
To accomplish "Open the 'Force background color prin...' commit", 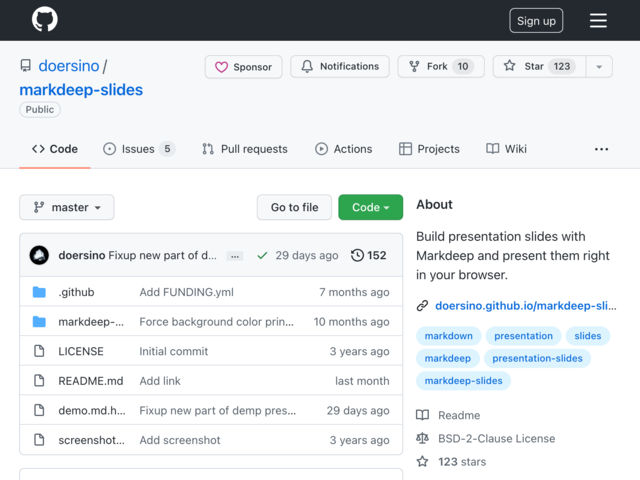I will [216, 322].
